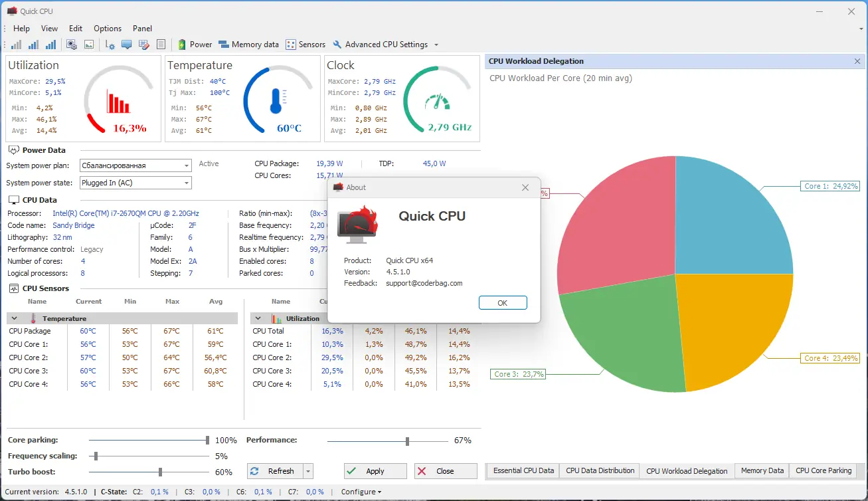868x501 pixels.
Task: Click the blue monitor toolbar icon
Action: tap(126, 45)
